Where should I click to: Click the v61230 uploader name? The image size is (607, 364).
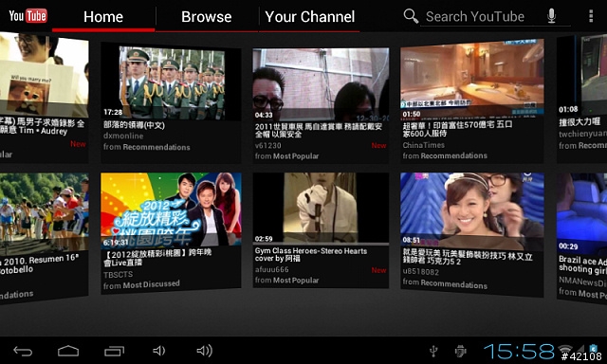pos(267,145)
